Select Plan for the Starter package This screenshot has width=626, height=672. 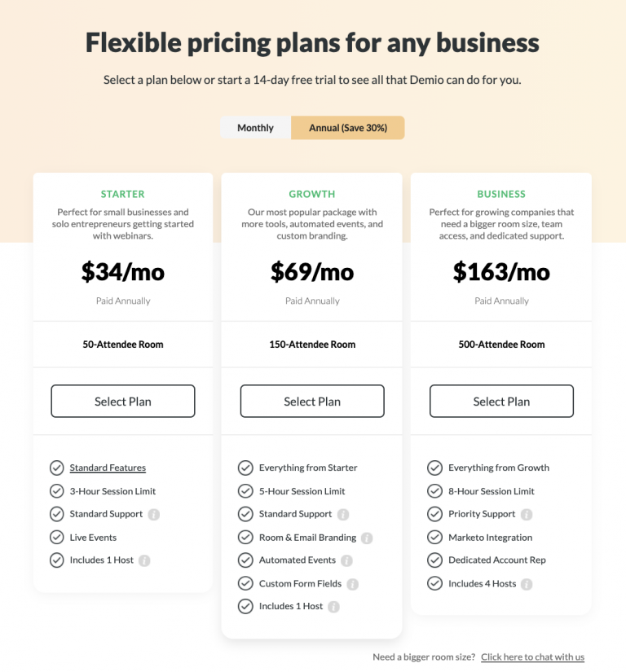click(122, 401)
